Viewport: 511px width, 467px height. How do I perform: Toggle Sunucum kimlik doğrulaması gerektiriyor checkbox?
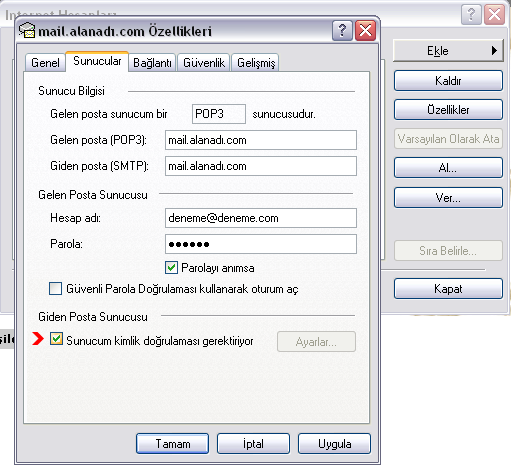pos(56,339)
